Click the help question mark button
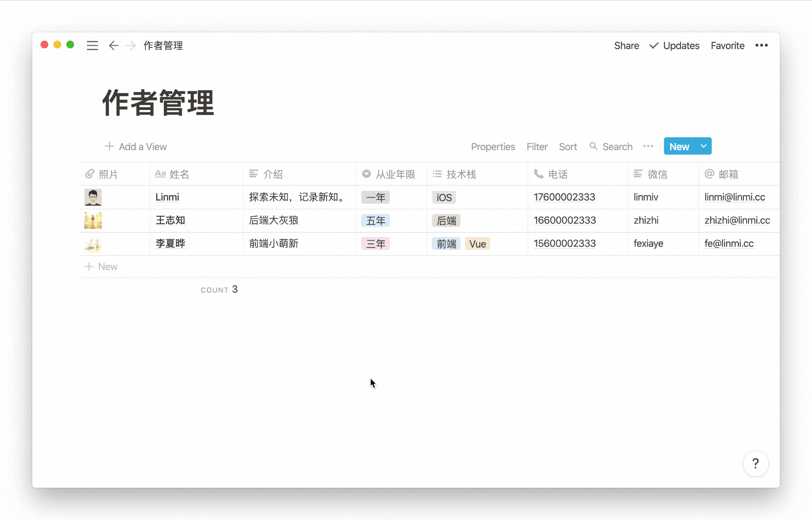Viewport: 812px width, 520px height. pos(755,463)
